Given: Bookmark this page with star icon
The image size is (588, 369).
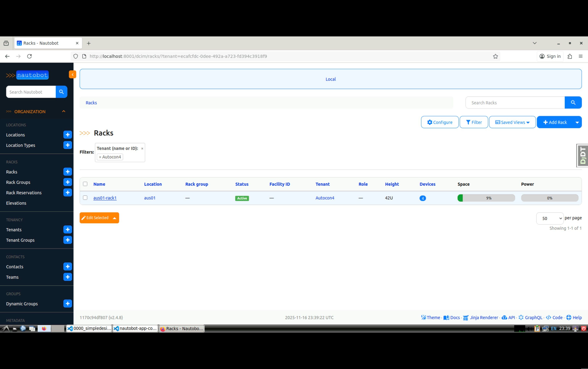Looking at the screenshot, I should point(495,56).
